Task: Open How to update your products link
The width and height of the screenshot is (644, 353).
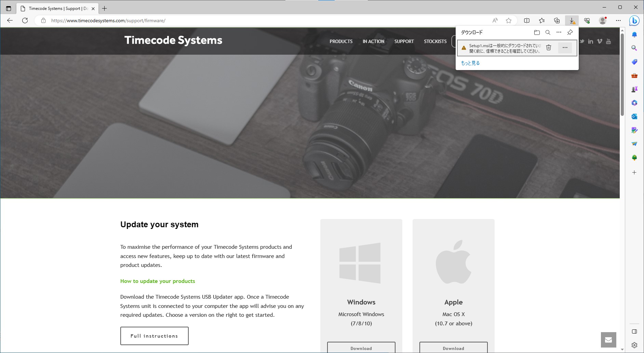Action: pyautogui.click(x=158, y=281)
